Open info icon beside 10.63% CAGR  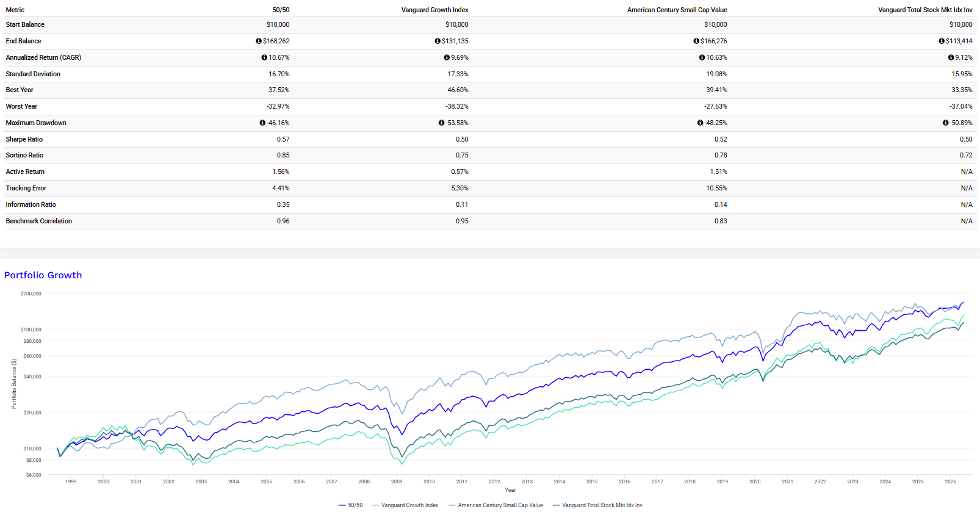click(702, 58)
